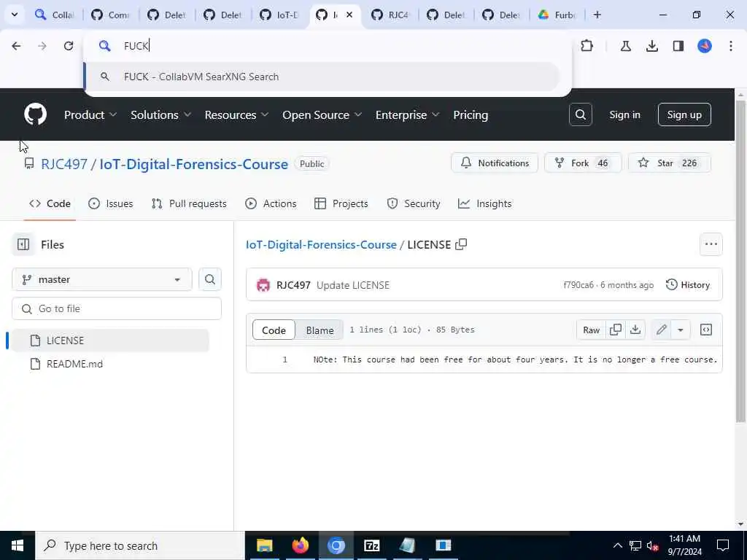Open Chrome Labs flask icon
747x560 pixels.
point(625,46)
